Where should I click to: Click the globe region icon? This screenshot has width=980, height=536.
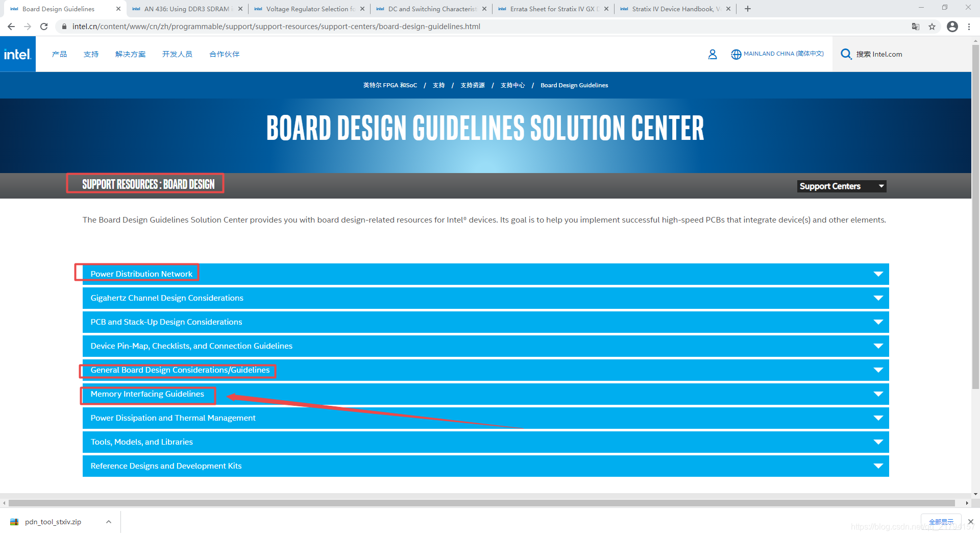point(736,54)
